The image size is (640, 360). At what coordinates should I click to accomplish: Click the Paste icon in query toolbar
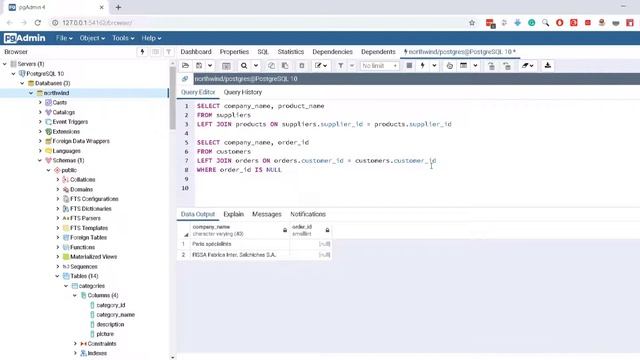pos(285,66)
